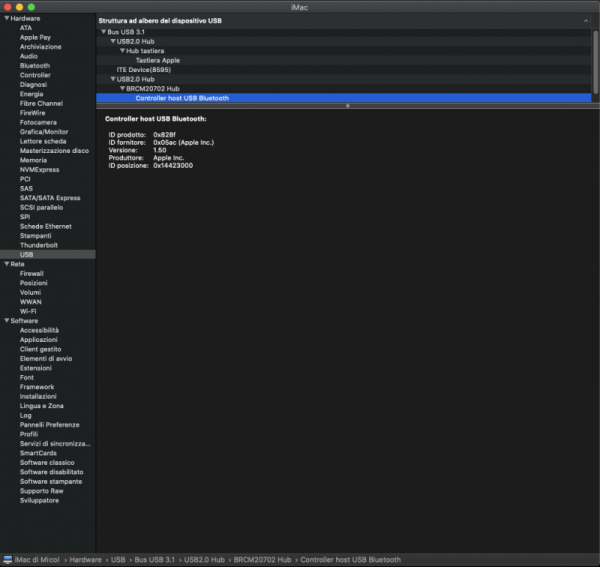Open Estensioni under Software
Viewport: 600px width, 567px height.
(x=36, y=368)
